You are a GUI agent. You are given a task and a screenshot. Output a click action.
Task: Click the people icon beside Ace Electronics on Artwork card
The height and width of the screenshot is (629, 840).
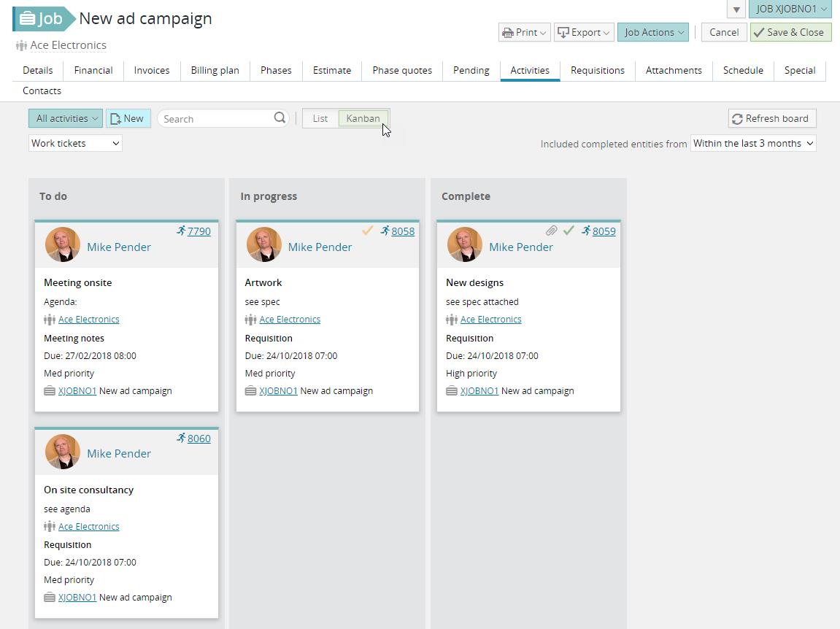[x=250, y=320]
